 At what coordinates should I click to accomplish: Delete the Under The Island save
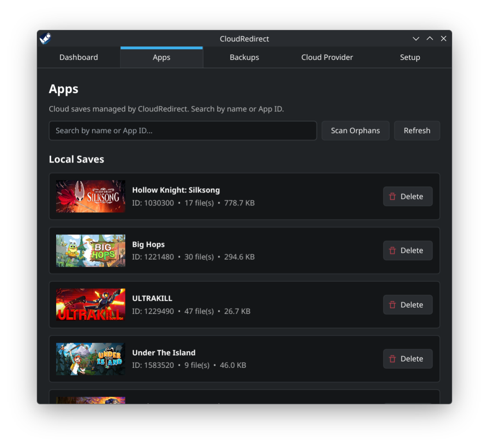pos(408,359)
